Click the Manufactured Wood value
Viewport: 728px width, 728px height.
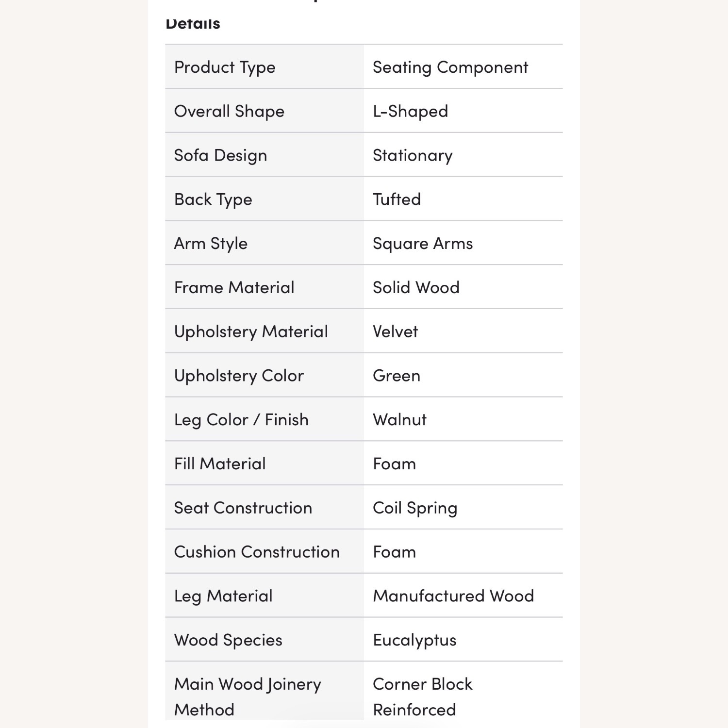[x=453, y=596]
